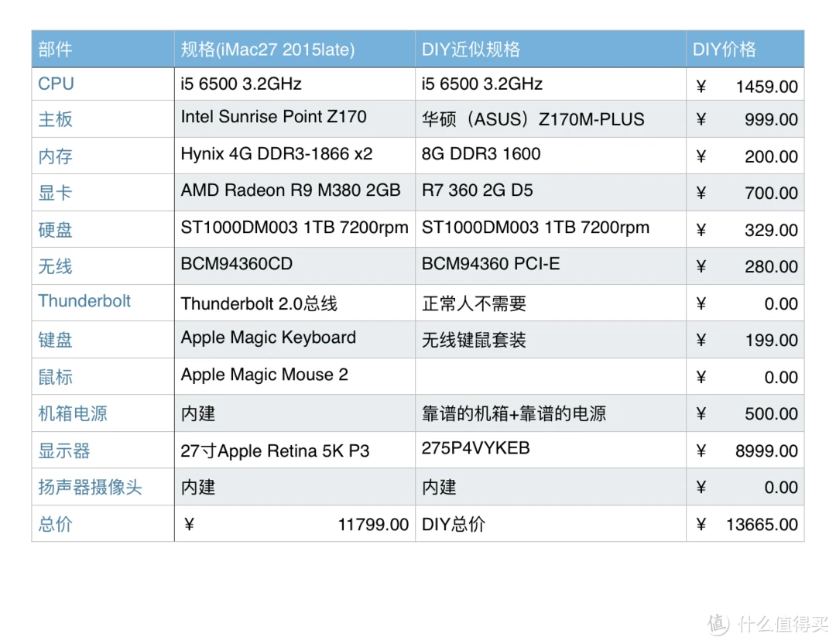
Task: Click the BCM94360CD cell
Action: [295, 266]
